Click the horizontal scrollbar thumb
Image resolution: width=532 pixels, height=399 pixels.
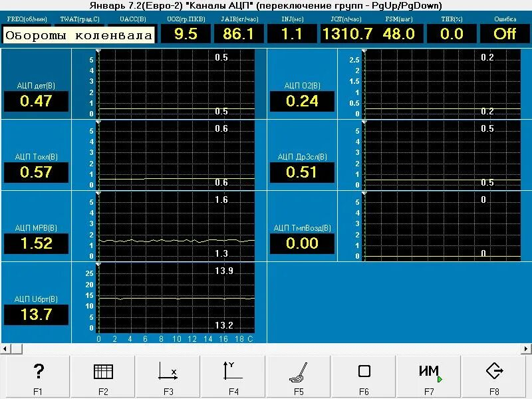tap(16, 348)
